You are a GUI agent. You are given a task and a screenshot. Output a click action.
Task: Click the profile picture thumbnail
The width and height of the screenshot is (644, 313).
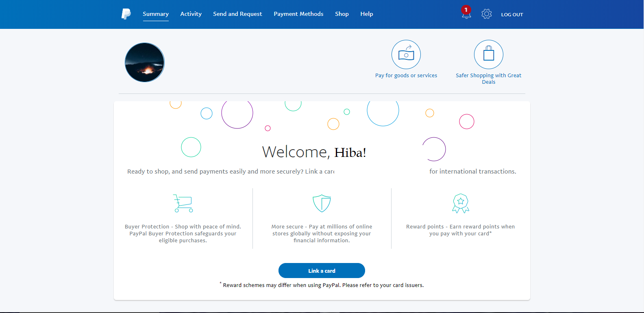point(145,62)
